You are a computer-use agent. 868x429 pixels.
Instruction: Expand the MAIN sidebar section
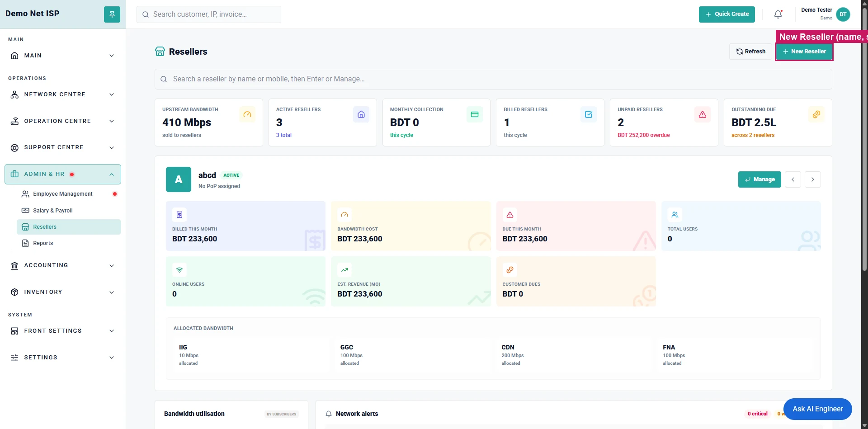coord(63,56)
